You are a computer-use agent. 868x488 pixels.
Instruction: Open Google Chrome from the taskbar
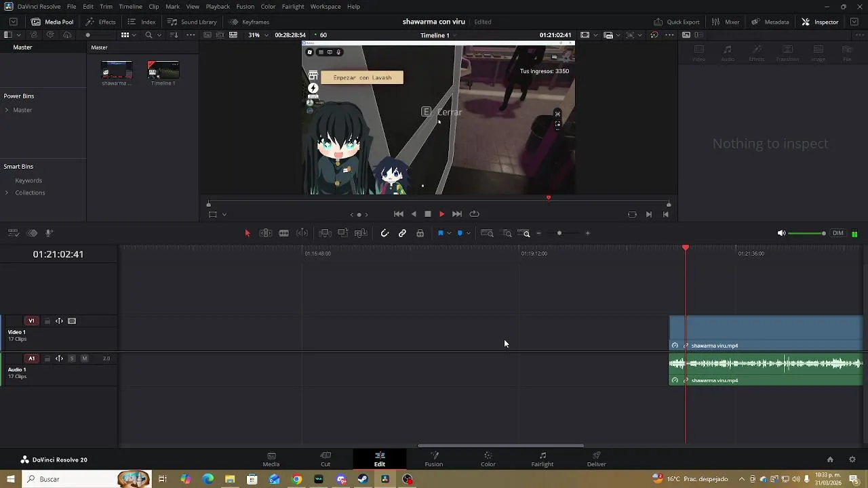[x=296, y=479]
